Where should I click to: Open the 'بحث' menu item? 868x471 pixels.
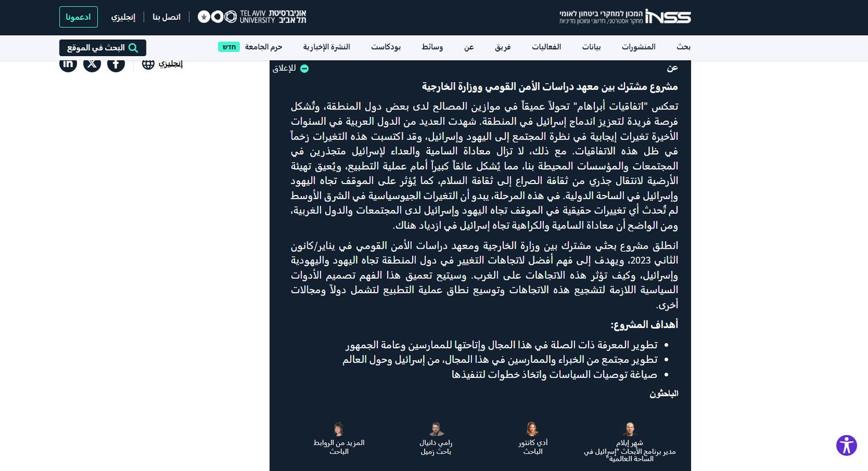click(683, 47)
